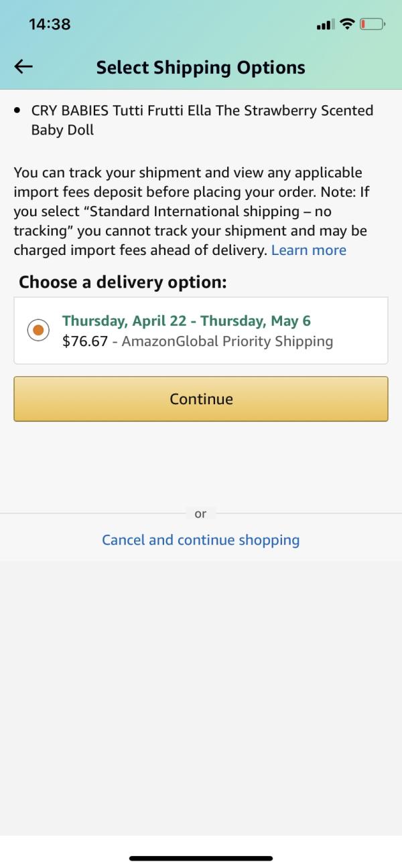Go back using the left arrow icon
402x868 pixels.
coord(24,67)
